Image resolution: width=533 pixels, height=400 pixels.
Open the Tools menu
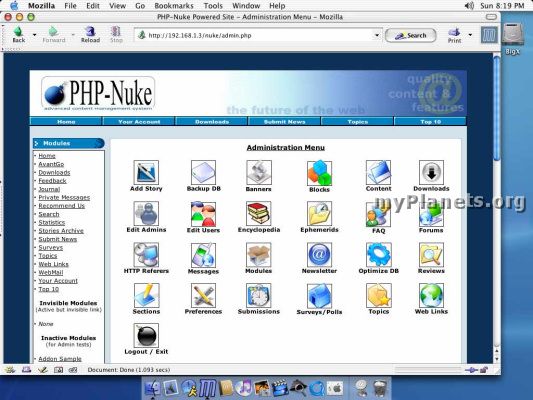(x=213, y=6)
